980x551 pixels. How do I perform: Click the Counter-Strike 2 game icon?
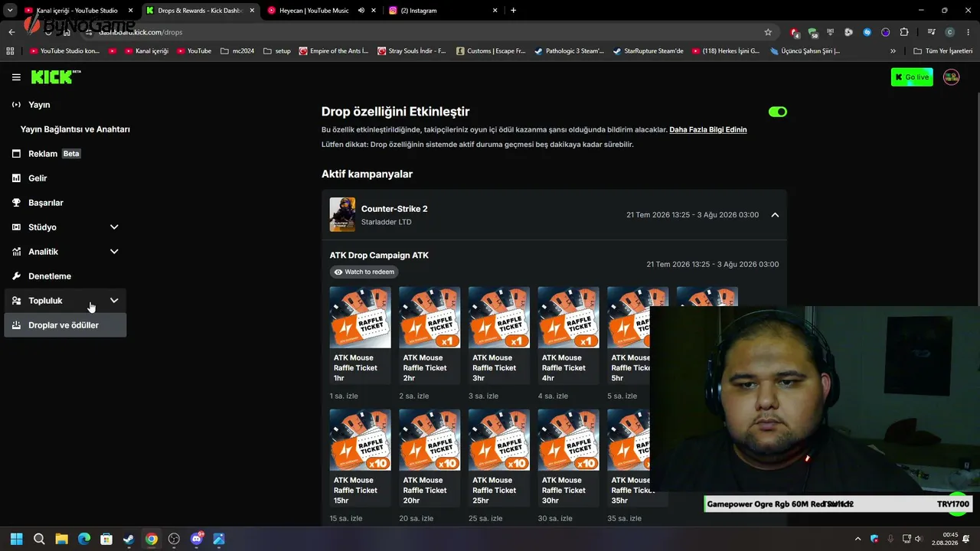(342, 214)
